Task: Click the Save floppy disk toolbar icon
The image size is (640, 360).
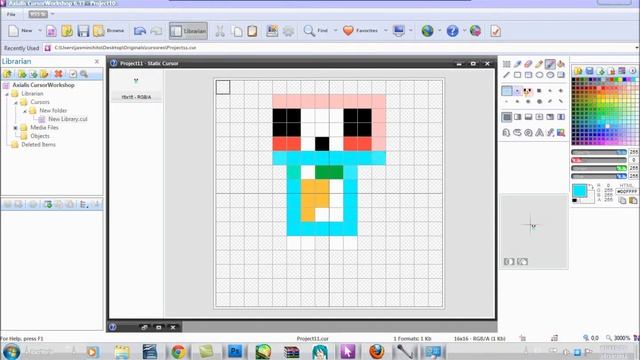Action: pos(83,31)
